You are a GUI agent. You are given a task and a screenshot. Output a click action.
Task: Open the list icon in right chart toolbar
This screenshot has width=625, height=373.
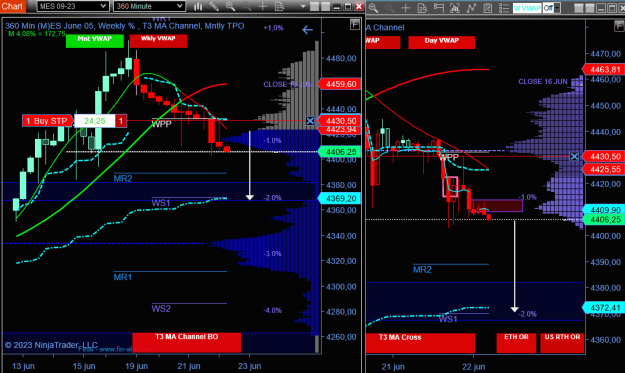pyautogui.click(x=504, y=8)
